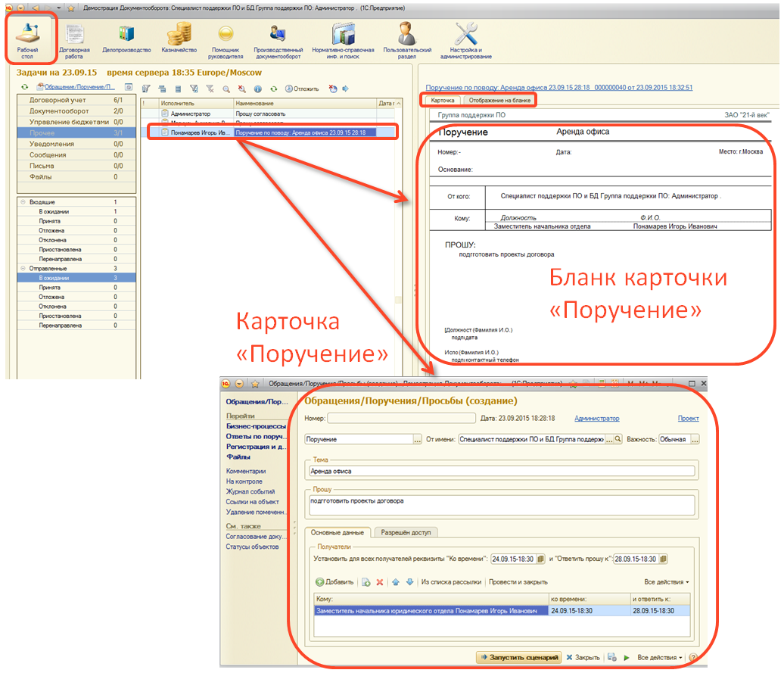784x673 pixels.
Task: Expand the Все действия menu above recipients table
Action: pos(666,582)
